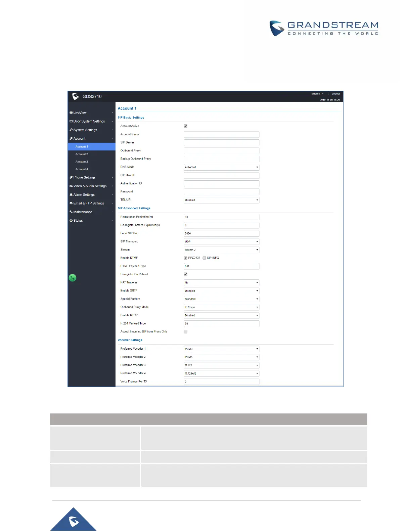Click the Voice Frames Per TX field
Screen dimensions: 411x532
(x=222, y=382)
